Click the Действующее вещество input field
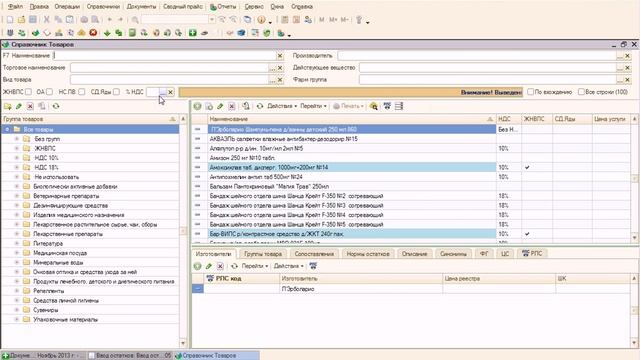This screenshot has width=640, height=360. (487, 68)
